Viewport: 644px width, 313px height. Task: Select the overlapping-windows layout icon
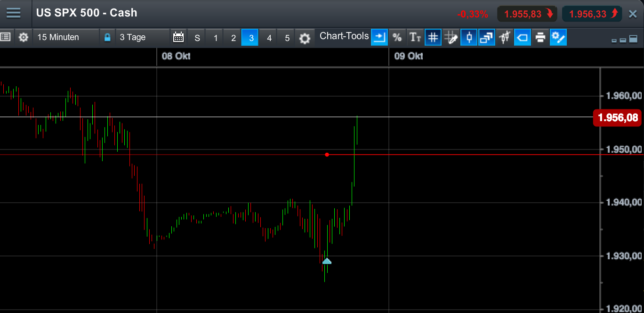(x=487, y=37)
